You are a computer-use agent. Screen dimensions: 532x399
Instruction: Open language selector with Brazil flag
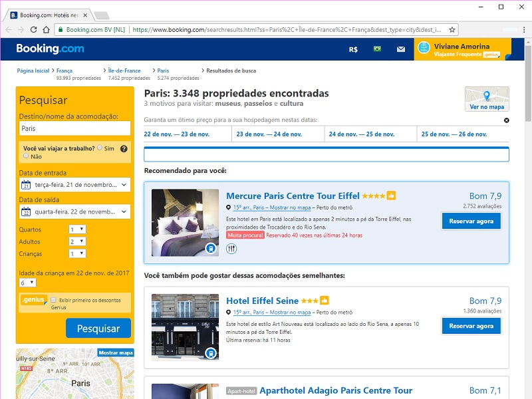pyautogui.click(x=377, y=49)
